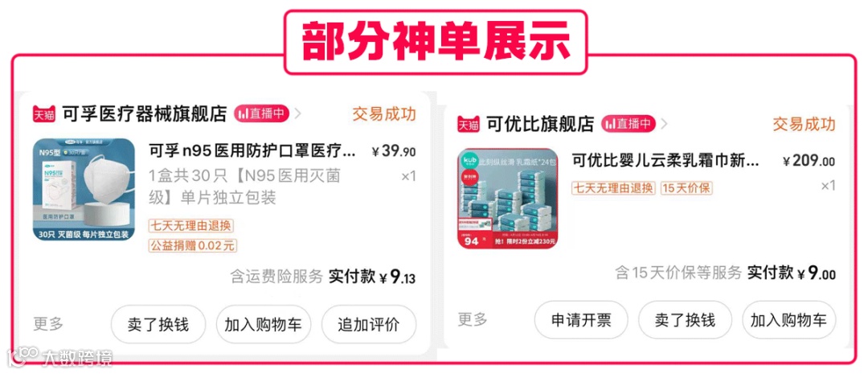Click the Tmall icon beside 可优比旗舰店
Screen dimensions: 868x374
(x=469, y=124)
